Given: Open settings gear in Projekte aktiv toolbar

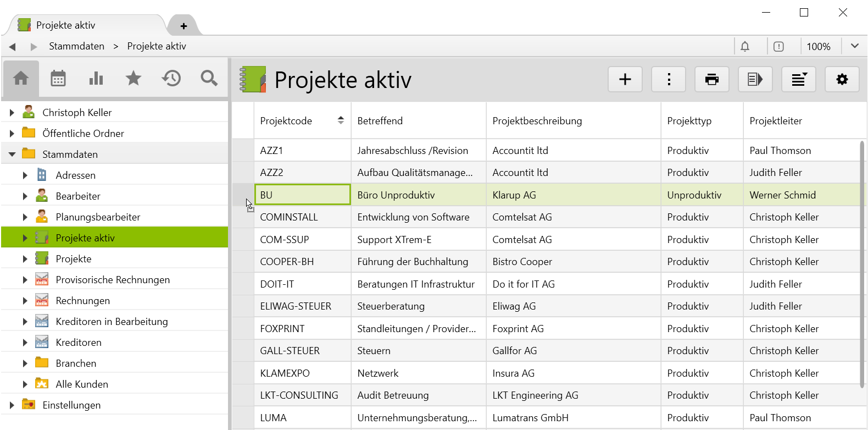Looking at the screenshot, I should (842, 80).
